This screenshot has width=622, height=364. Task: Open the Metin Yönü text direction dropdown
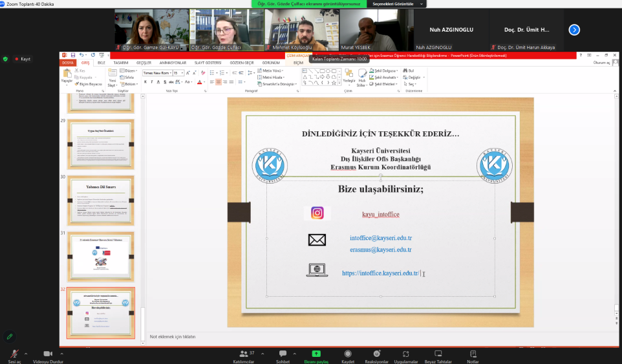point(270,70)
